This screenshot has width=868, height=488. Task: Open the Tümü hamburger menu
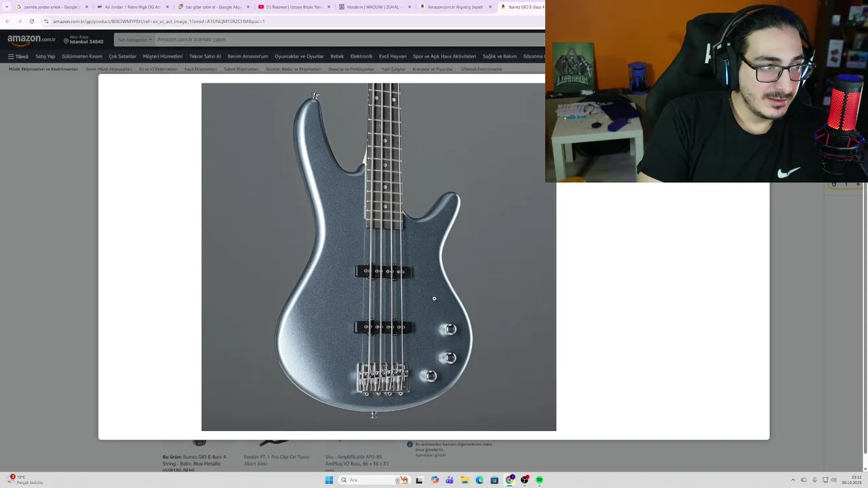(18, 56)
